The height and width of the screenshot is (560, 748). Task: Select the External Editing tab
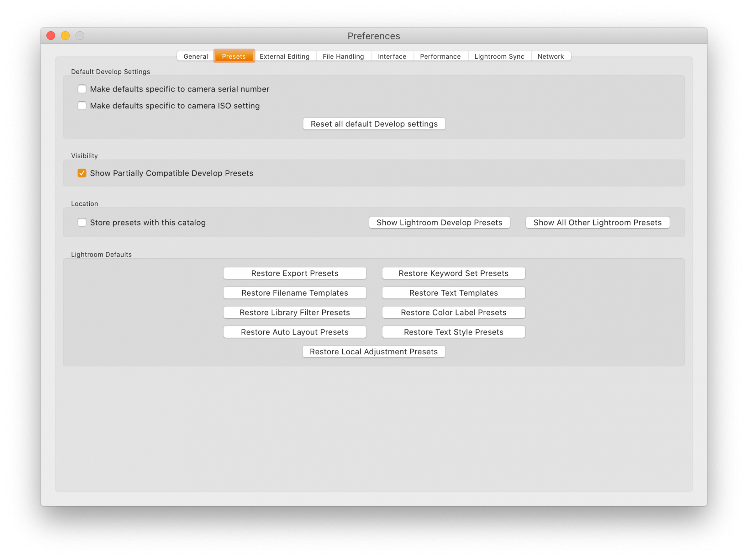(x=285, y=56)
